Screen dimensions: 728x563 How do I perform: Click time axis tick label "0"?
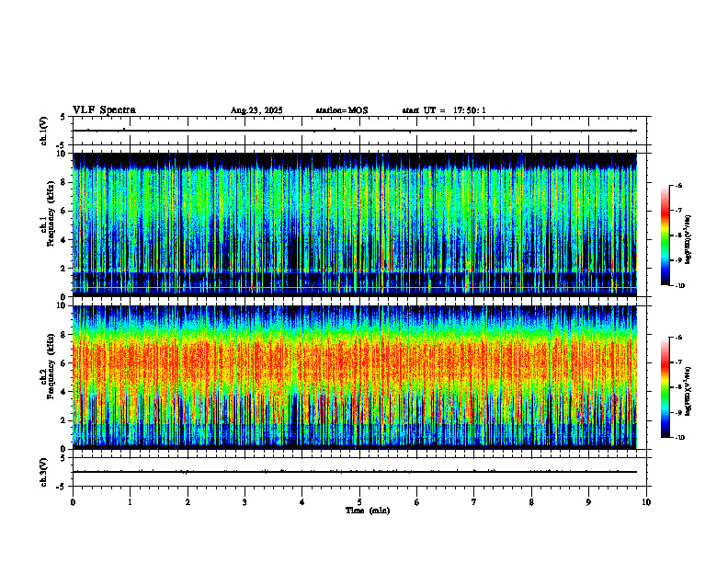tap(73, 502)
